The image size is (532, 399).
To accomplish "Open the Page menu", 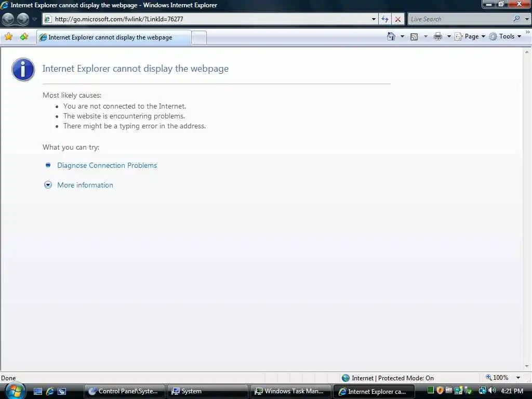I will pos(470,36).
